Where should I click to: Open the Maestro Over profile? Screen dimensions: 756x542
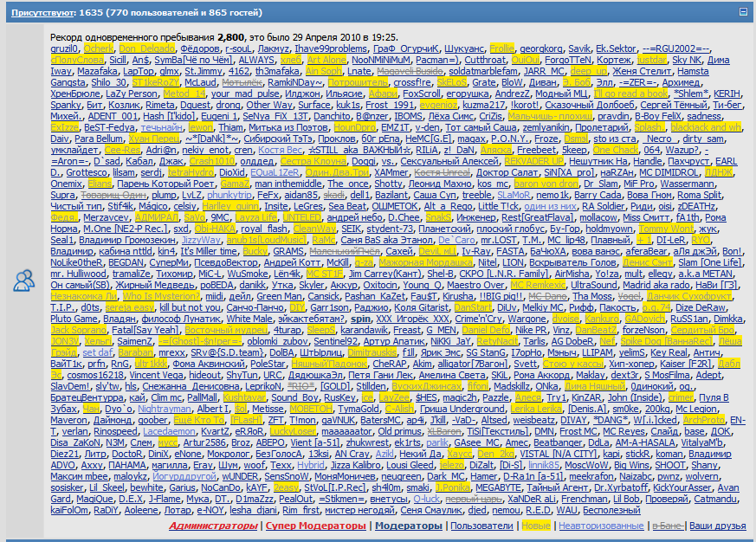[475, 285]
